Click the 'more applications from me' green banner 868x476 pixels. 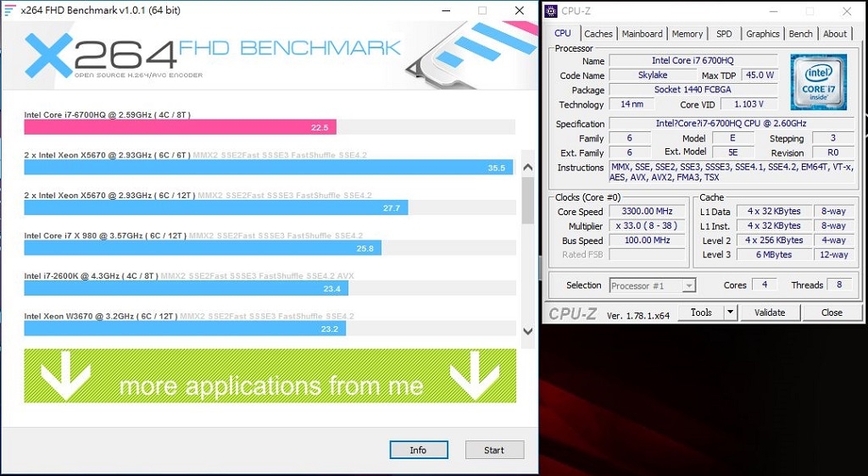point(270,375)
